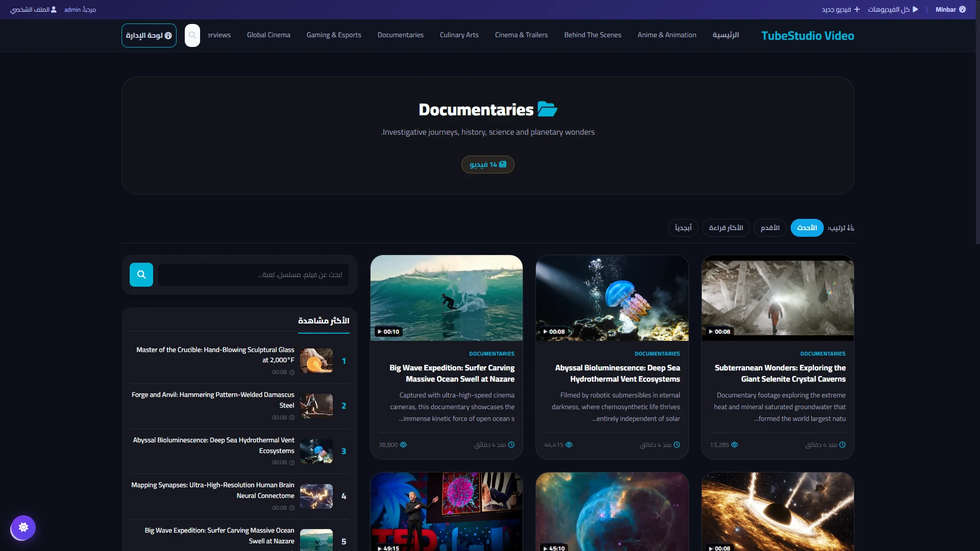
Task: Click the eye views icon showing 38,800
Action: click(403, 445)
